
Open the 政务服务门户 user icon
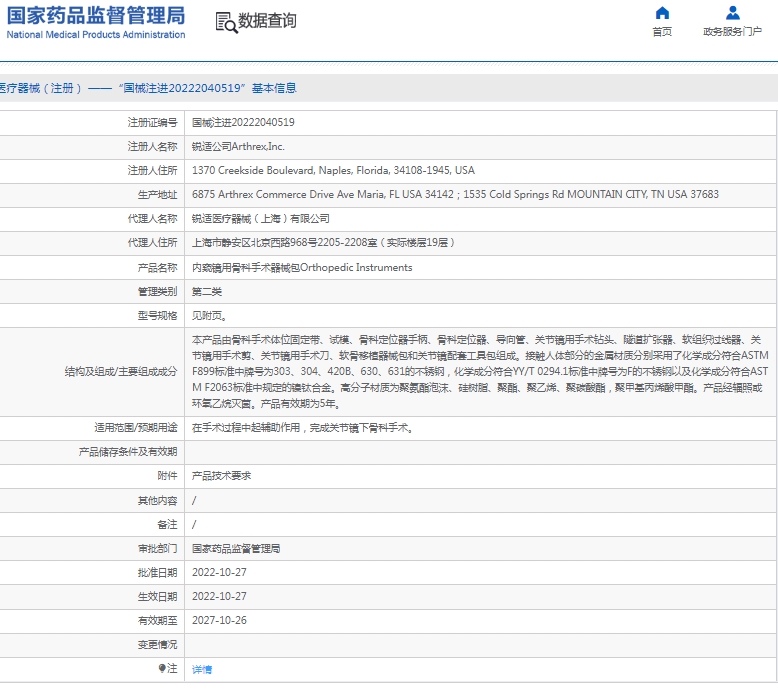pyautogui.click(x=732, y=13)
